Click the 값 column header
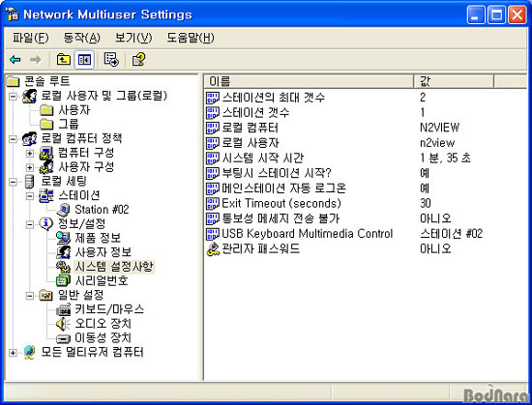532x405 pixels. click(x=454, y=81)
